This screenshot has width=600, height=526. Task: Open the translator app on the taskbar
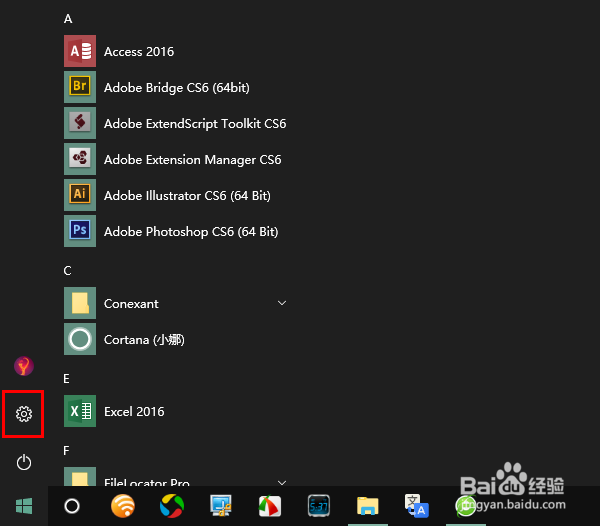click(417, 506)
